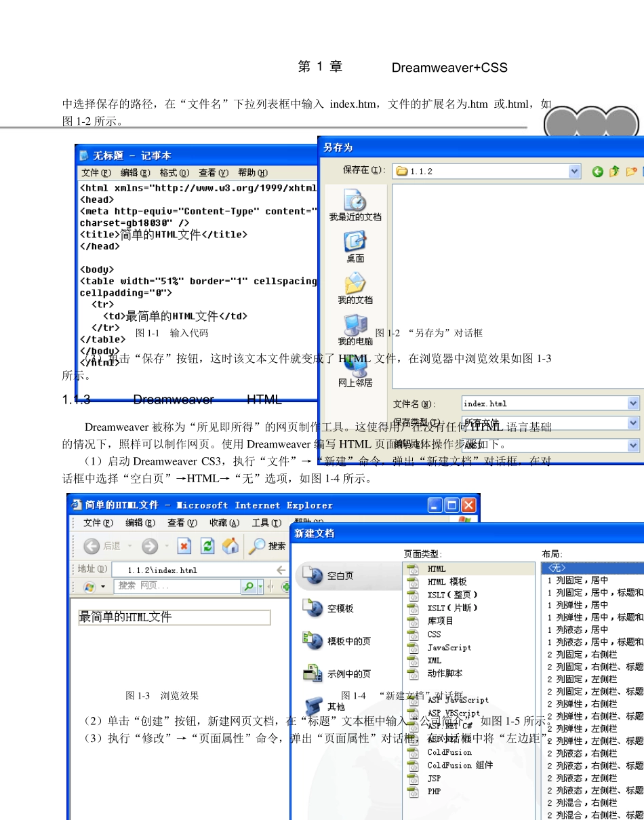Click the Notepad icon in 无标题 - 记事本 title bar
The image size is (644, 820).
point(84,155)
